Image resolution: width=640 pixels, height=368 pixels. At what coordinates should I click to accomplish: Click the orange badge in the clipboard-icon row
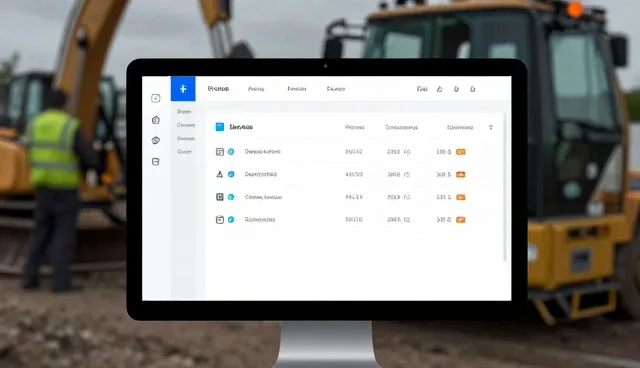pos(461,219)
